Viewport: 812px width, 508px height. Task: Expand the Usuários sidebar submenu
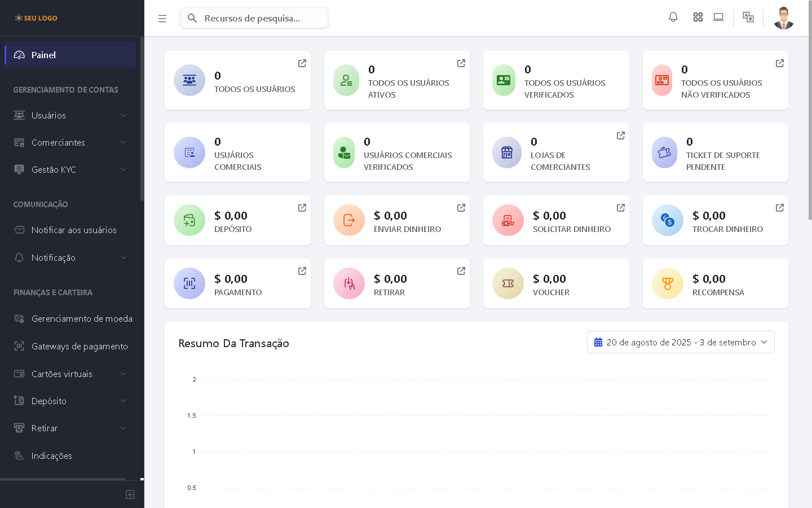coord(70,115)
